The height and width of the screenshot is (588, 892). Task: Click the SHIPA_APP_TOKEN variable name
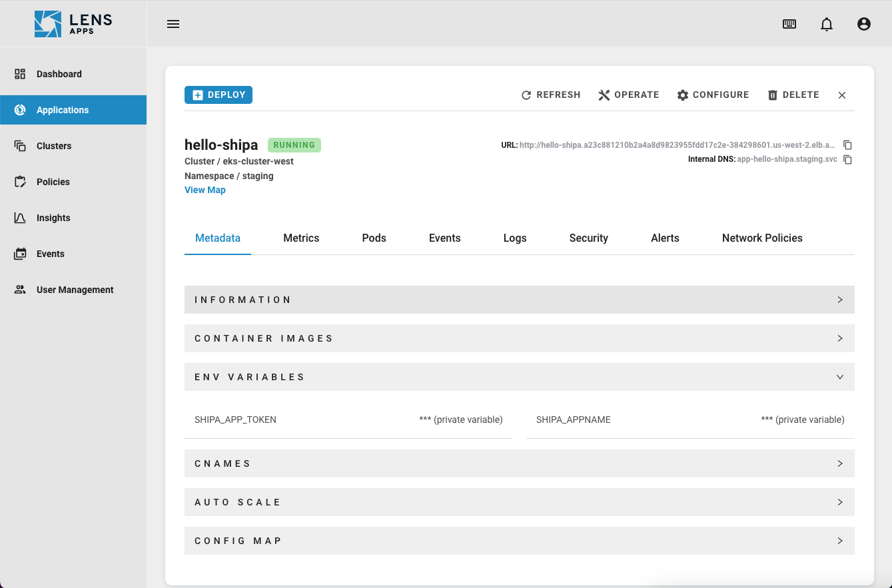[235, 420]
